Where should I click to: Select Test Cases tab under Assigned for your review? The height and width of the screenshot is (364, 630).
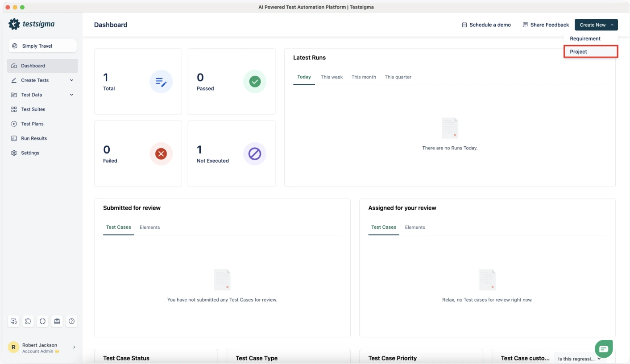point(384,227)
